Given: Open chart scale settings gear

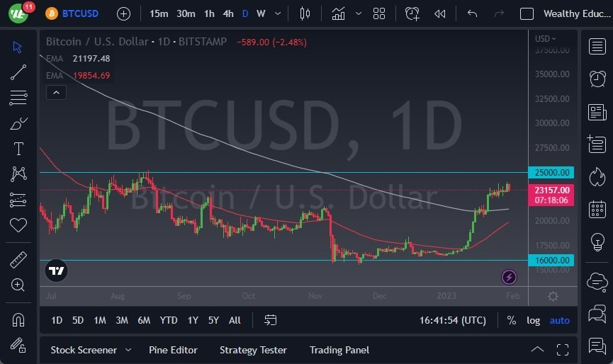Looking at the screenshot, I should click(553, 297).
